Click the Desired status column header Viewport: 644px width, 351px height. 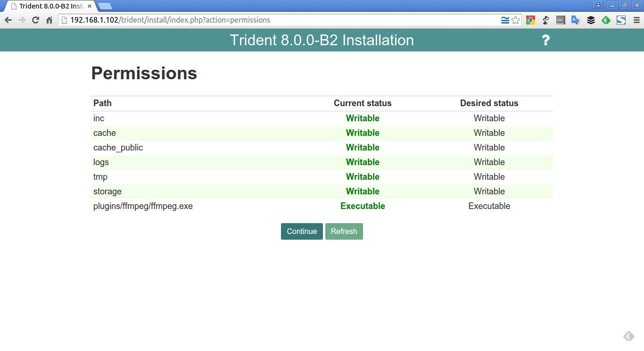click(489, 103)
